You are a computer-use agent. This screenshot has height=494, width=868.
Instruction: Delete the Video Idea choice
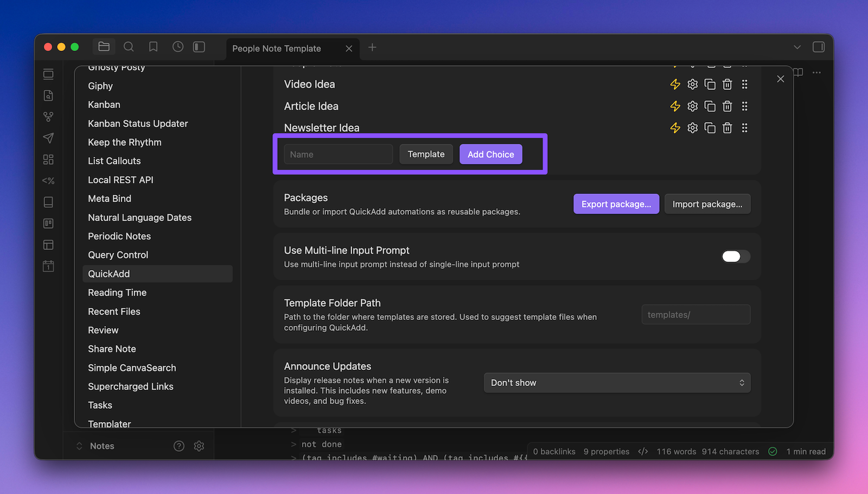coord(727,84)
